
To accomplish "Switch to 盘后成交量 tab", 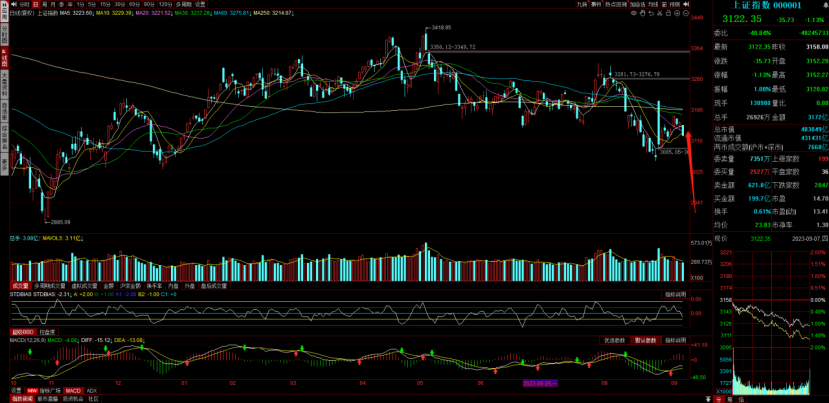I will [x=214, y=286].
